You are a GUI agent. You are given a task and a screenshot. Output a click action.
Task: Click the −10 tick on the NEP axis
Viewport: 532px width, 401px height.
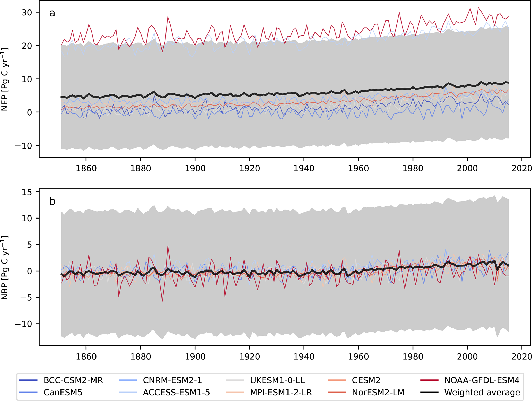point(23,146)
